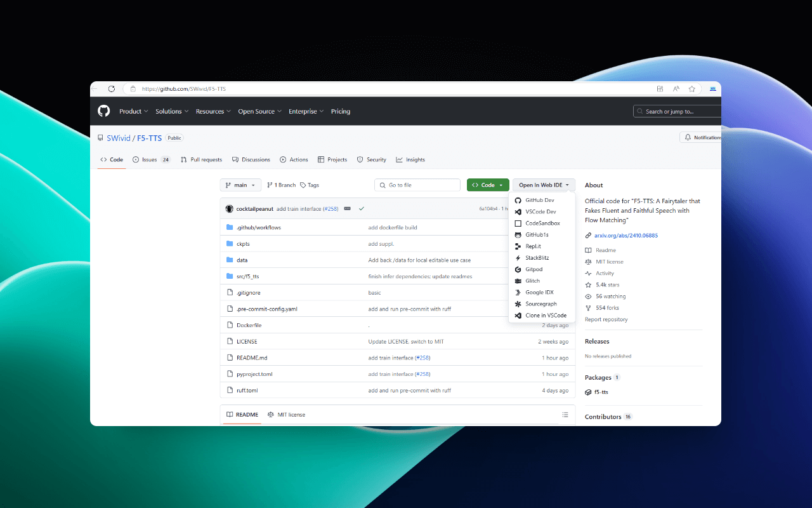The height and width of the screenshot is (508, 812).
Task: Collapse the Open In Web IDE dropdown
Action: point(544,185)
